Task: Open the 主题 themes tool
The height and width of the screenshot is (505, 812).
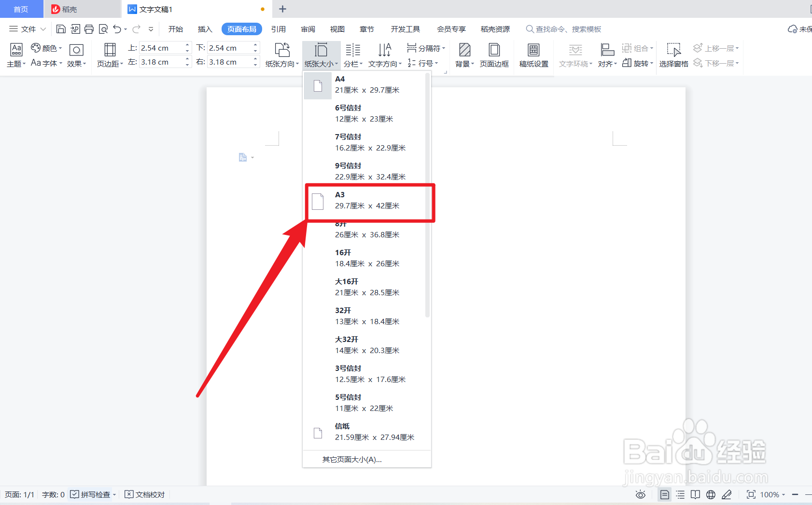Action: click(15, 55)
